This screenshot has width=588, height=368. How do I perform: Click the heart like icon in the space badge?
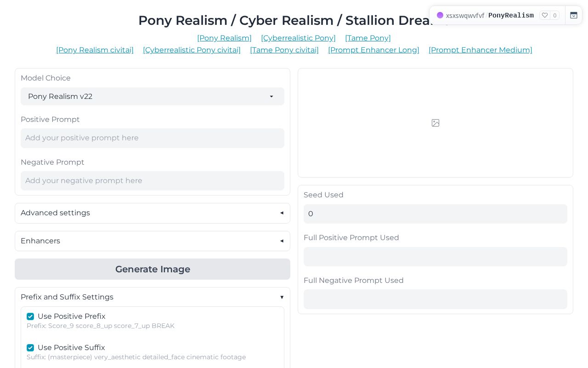[x=545, y=15]
